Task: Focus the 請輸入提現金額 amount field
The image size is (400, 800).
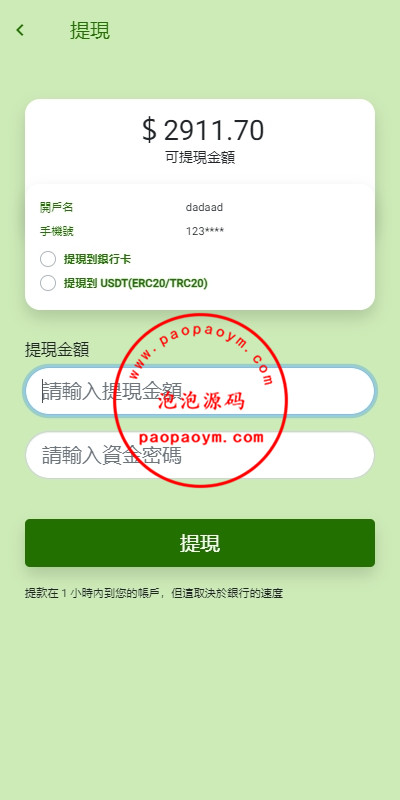Action: click(200, 391)
